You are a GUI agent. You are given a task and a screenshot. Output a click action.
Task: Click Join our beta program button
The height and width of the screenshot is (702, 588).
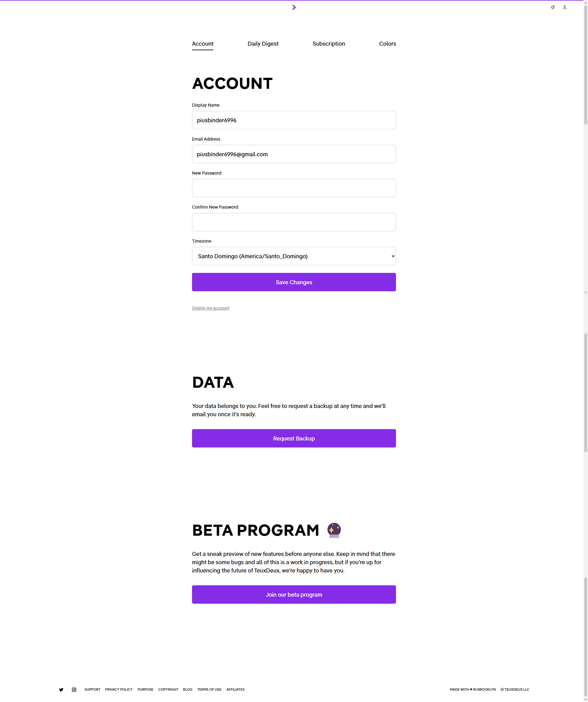[294, 594]
